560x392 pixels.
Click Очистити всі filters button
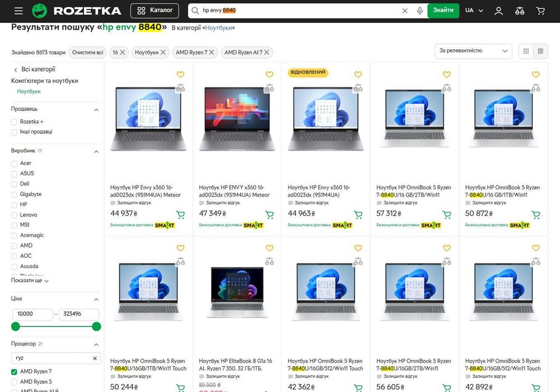pyautogui.click(x=87, y=53)
